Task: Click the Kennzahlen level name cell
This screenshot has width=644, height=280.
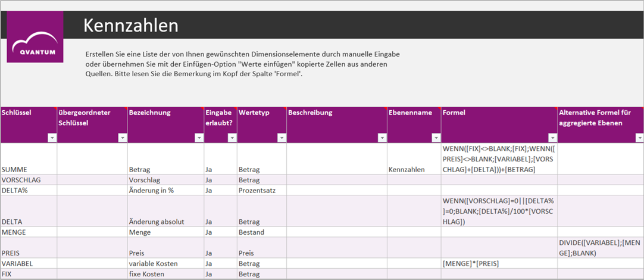Action: pos(413,169)
